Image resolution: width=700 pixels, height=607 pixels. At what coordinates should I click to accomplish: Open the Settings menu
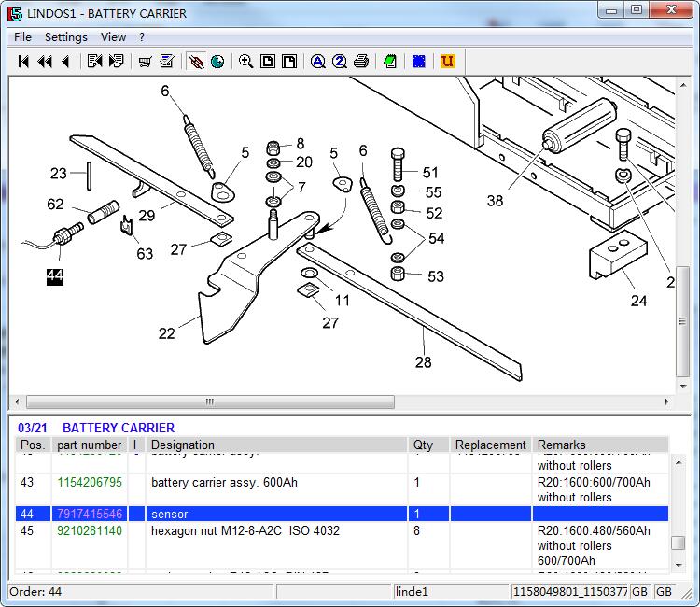(66, 37)
